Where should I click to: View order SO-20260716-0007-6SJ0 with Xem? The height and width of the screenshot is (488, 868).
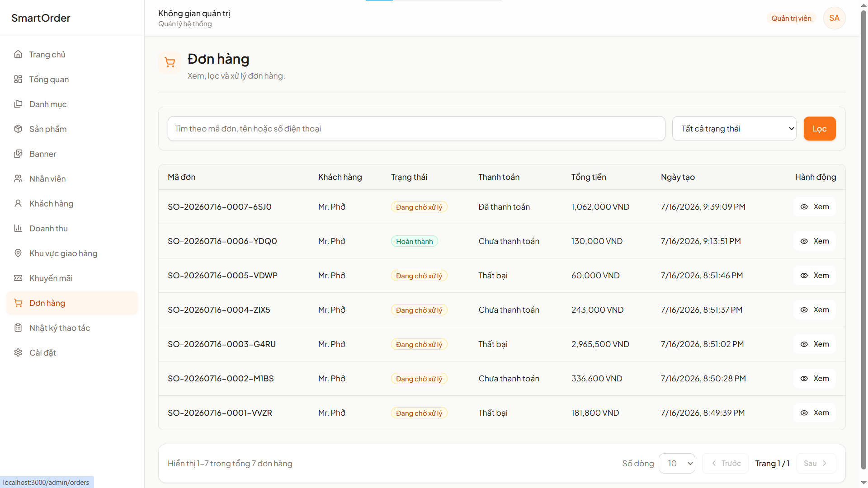click(815, 207)
